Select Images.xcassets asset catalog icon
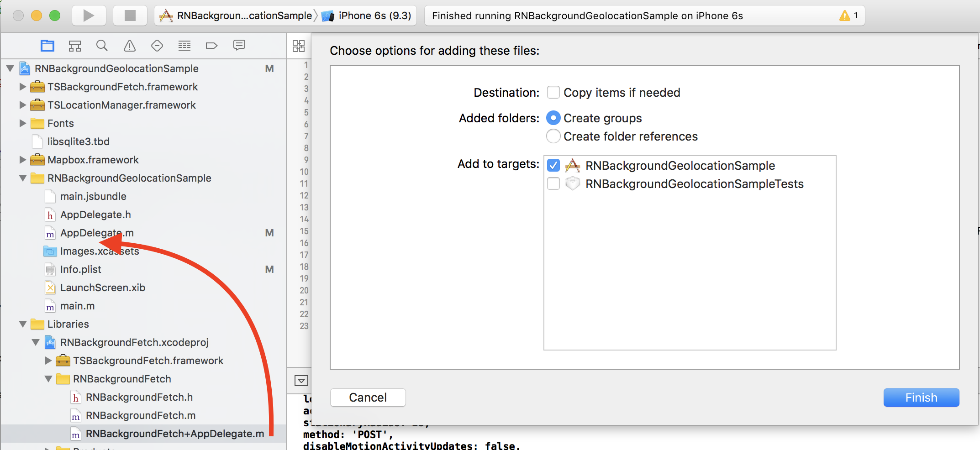 coord(50,251)
